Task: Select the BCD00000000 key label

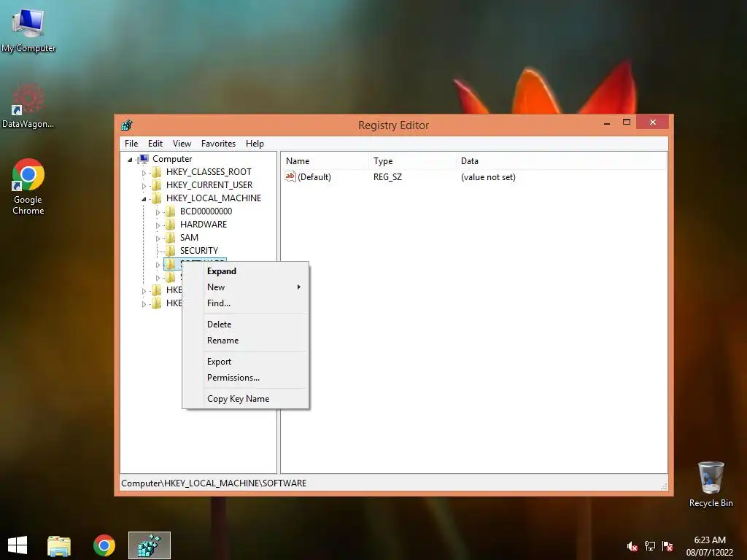Action: [206, 211]
